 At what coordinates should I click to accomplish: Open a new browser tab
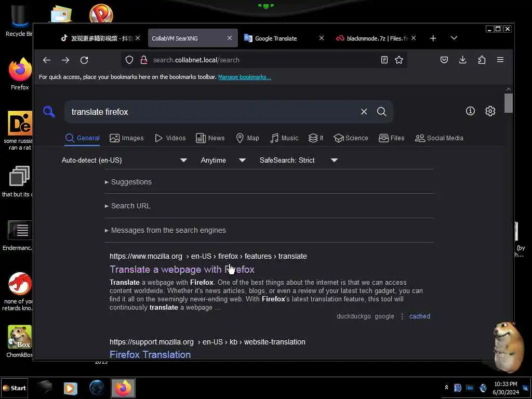[x=433, y=38]
